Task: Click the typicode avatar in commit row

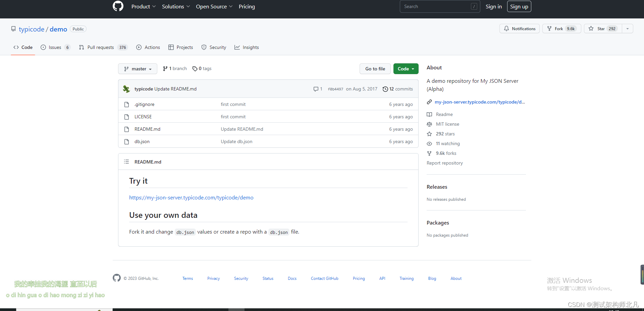Action: click(x=126, y=89)
